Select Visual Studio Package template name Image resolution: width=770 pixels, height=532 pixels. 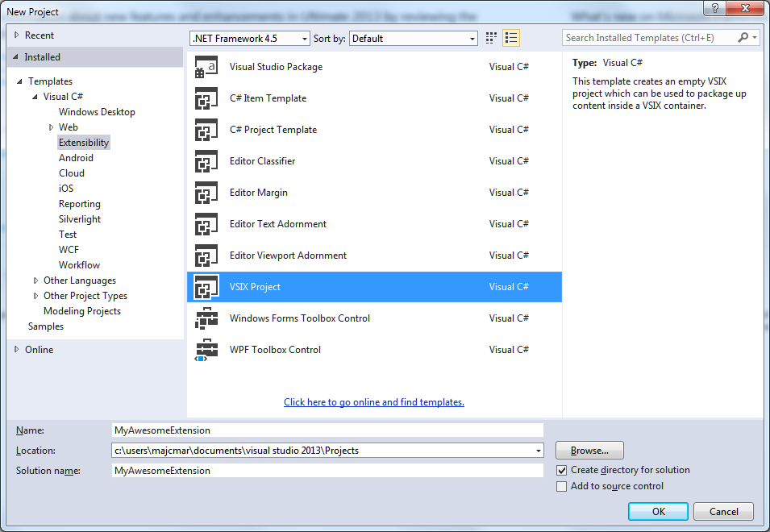click(x=276, y=67)
